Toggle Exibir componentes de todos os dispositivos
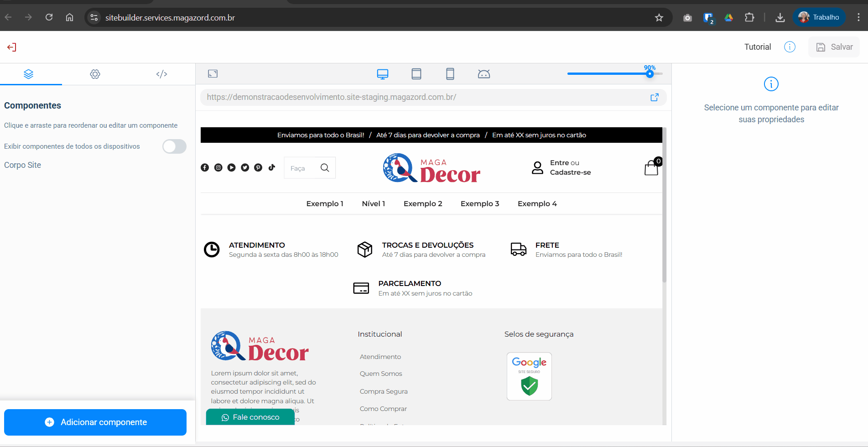This screenshot has height=447, width=868. point(174,146)
